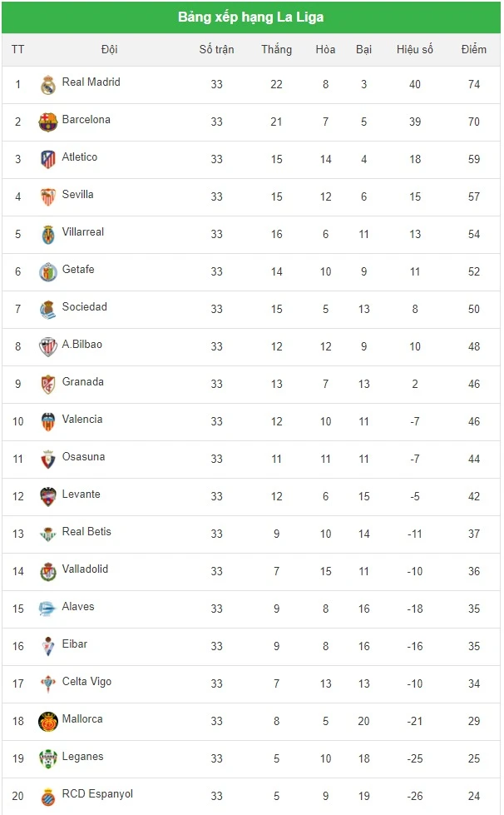
Task: Click the Real Madrid club crest
Action: pos(47,85)
